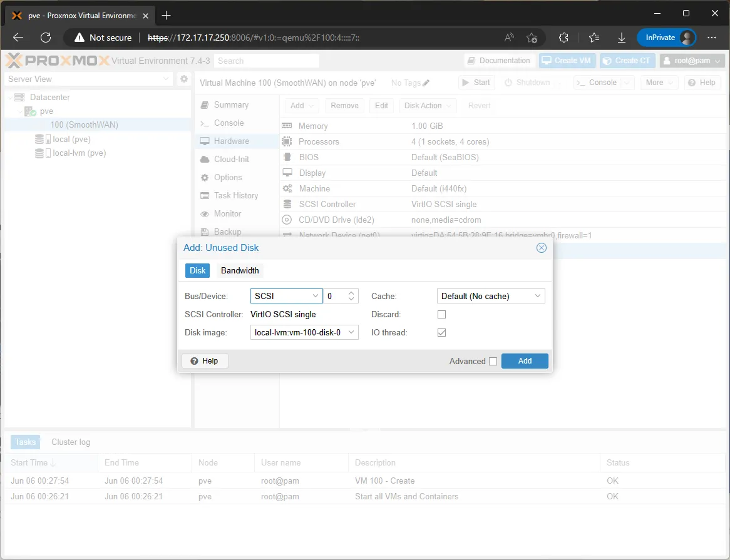The width and height of the screenshot is (730, 560).
Task: Click the Help button in dialog
Action: (x=205, y=361)
